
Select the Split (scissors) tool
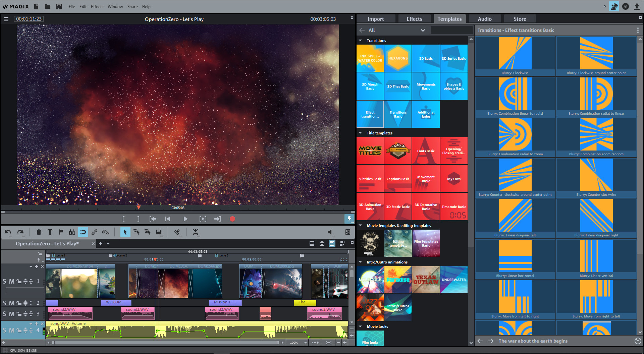pyautogui.click(x=177, y=232)
